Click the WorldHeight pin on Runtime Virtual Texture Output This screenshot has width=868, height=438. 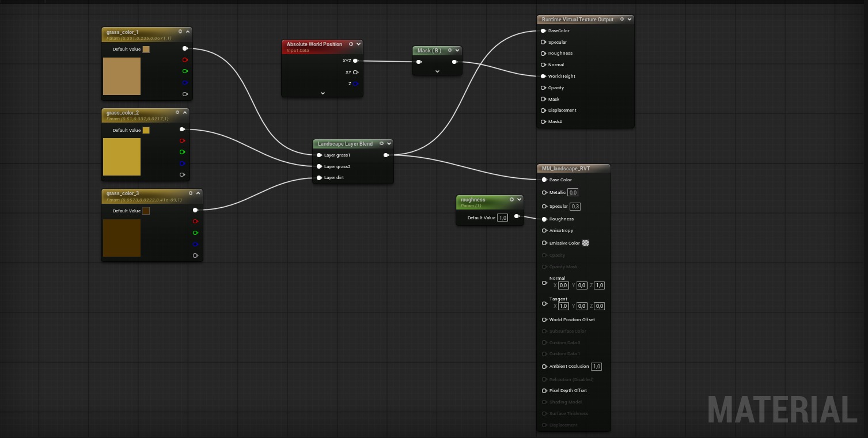(543, 76)
